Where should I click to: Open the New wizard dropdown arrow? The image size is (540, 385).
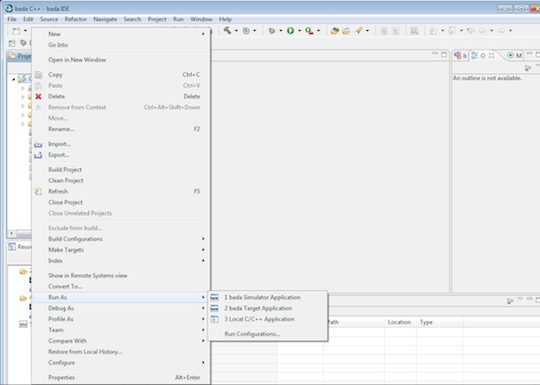[25, 31]
